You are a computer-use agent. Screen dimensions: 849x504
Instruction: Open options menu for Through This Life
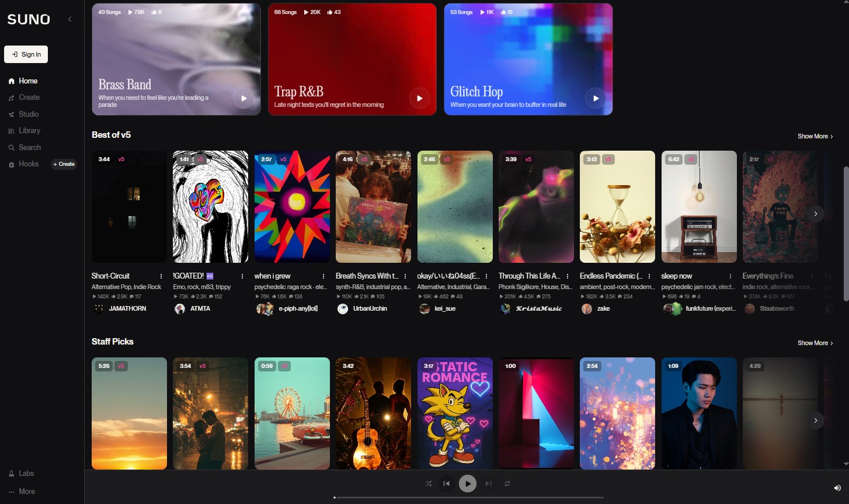pos(568,276)
